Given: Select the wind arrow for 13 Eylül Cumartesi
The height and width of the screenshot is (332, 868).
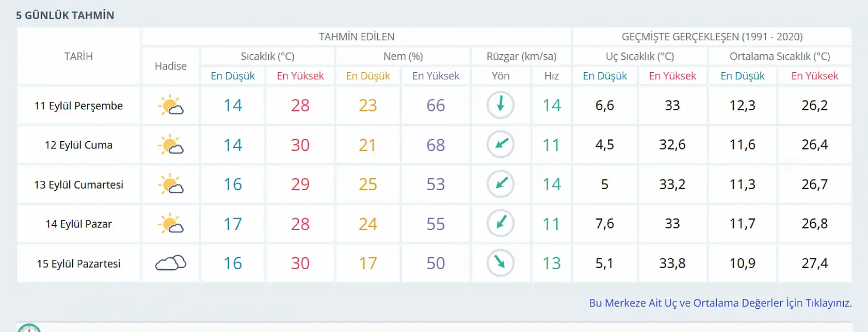Looking at the screenshot, I should coord(500,184).
